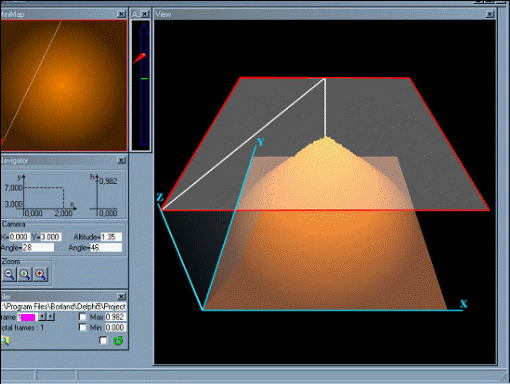Viewport: 510px width, 384px height.
Task: Click the Zoom group label
Action: [11, 261]
